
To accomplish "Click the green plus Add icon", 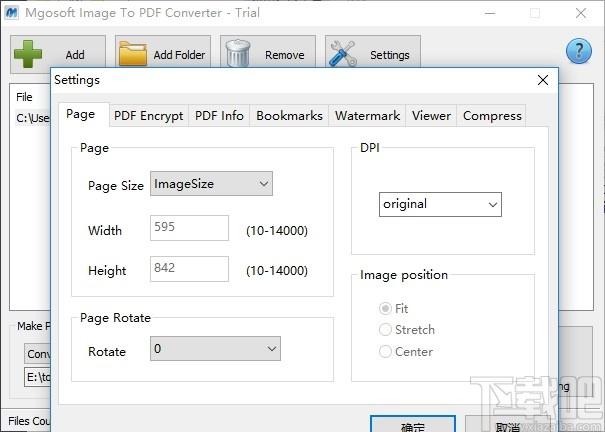I will pos(28,54).
